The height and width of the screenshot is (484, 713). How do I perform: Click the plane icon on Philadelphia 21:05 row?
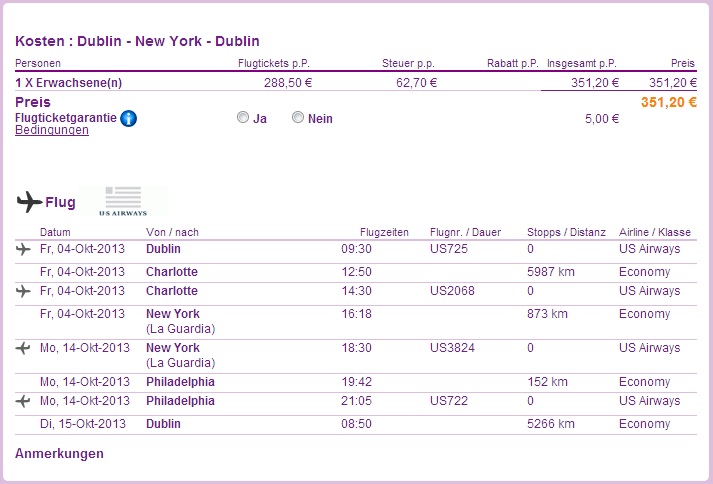coord(23,401)
